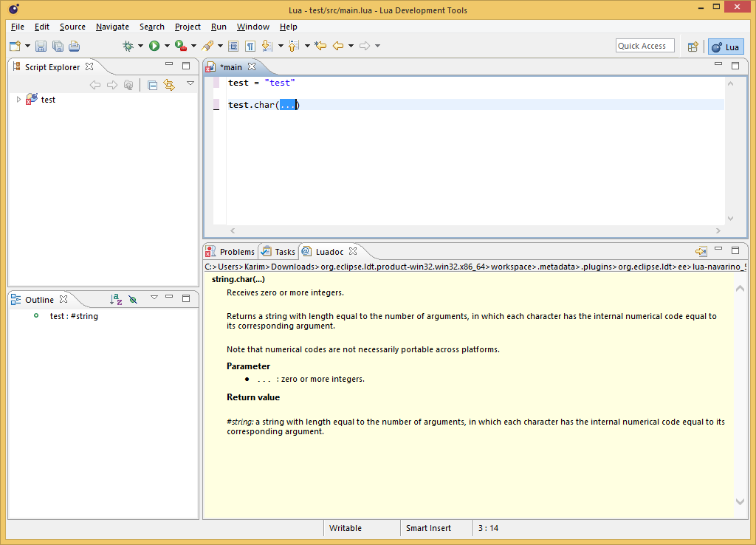The width and height of the screenshot is (756, 545).
Task: Save the current file with Save icon
Action: click(41, 46)
